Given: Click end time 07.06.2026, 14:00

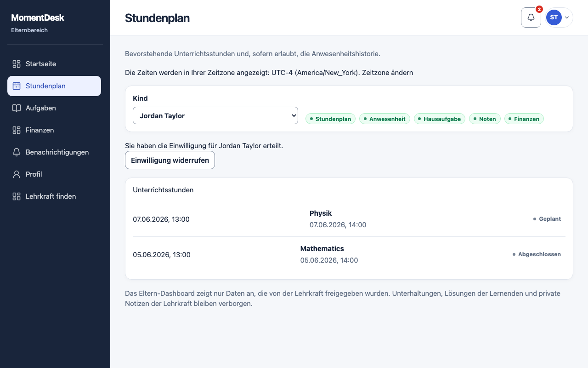Looking at the screenshot, I should pos(338,225).
